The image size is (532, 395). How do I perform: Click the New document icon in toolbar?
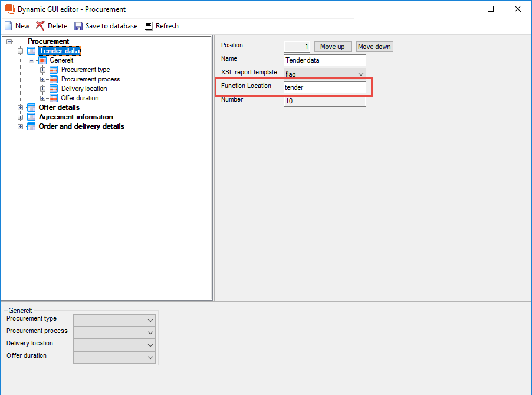[x=8, y=26]
